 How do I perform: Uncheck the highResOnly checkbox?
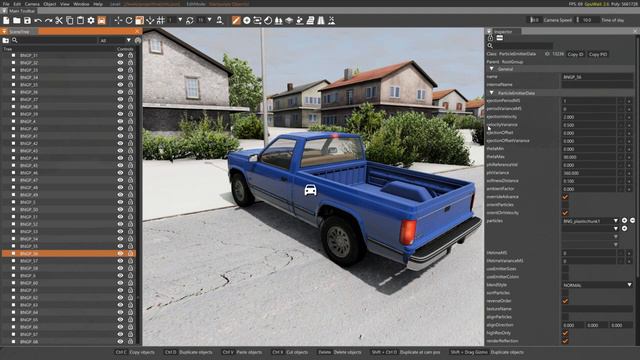coord(565,333)
